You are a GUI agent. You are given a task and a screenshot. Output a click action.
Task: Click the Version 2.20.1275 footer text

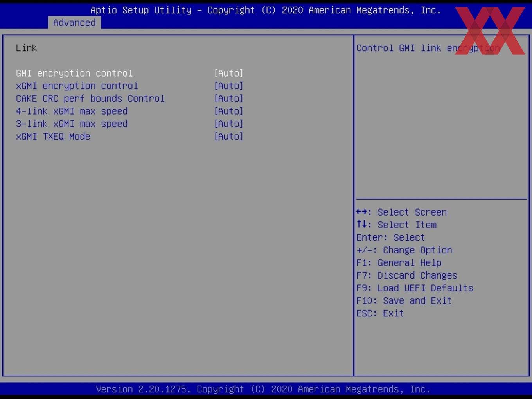pyautogui.click(x=263, y=389)
